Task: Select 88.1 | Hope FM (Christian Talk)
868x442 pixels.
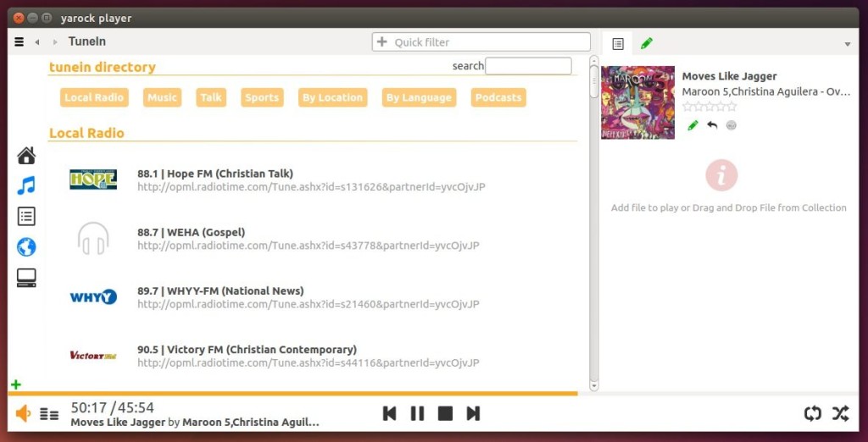Action: pyautogui.click(x=215, y=174)
